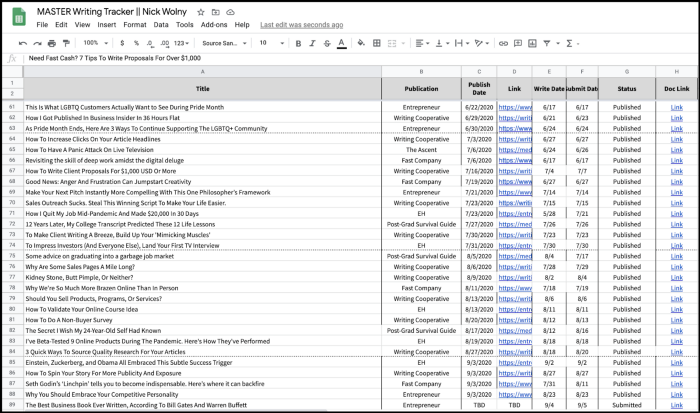700x413 pixels.
Task: Click the redo arrow in the toolbar
Action: pos(37,43)
